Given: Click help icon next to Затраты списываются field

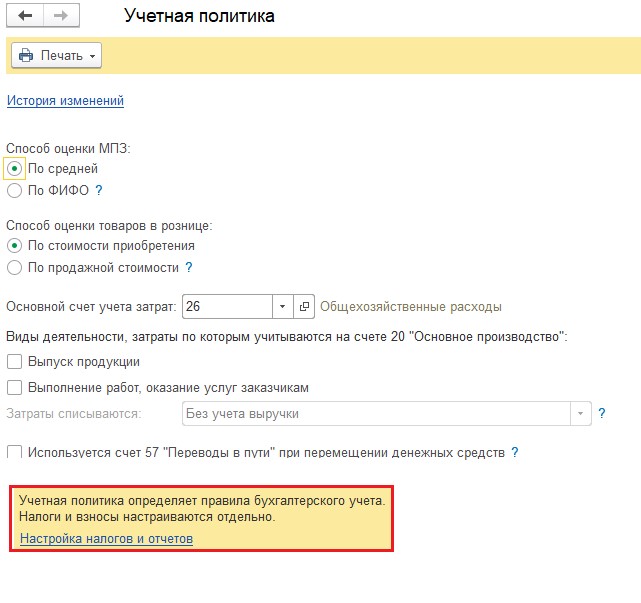Looking at the screenshot, I should pyautogui.click(x=602, y=413).
